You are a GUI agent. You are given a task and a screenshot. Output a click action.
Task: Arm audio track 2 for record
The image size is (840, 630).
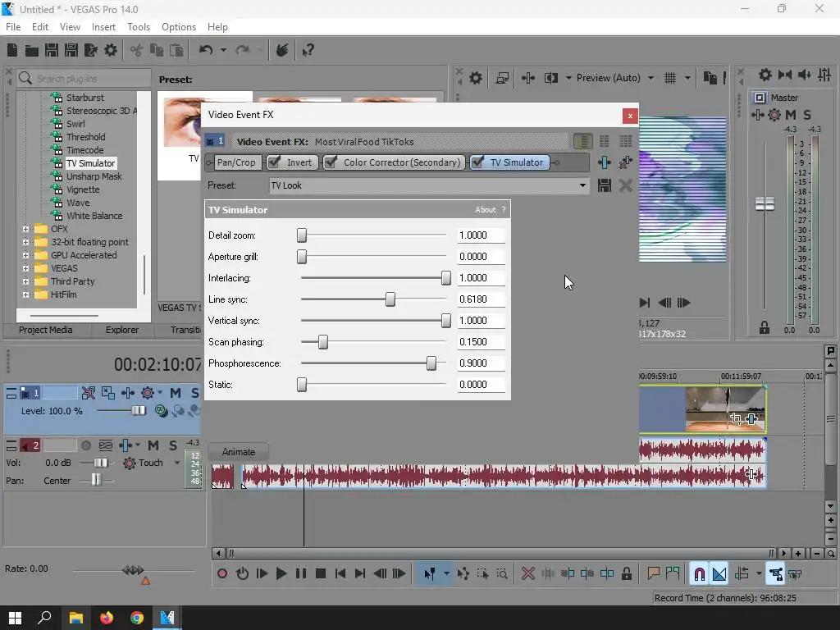[85, 445]
